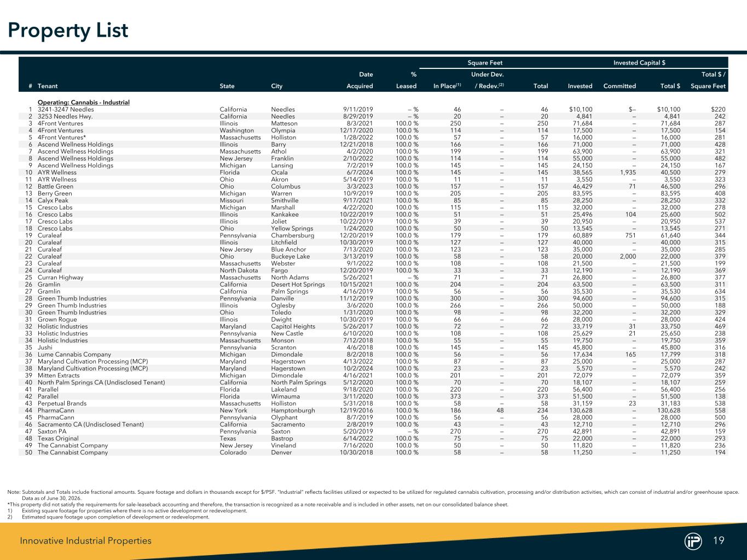This screenshot has height=560, width=747.
Task: Click the city 'Bastrop'
Action: (x=282, y=439)
